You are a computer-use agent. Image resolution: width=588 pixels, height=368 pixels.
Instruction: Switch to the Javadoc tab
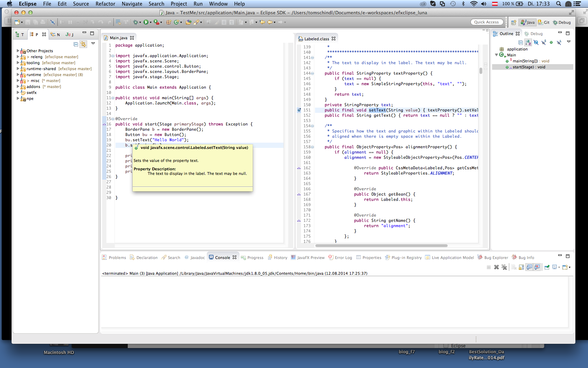click(x=197, y=258)
